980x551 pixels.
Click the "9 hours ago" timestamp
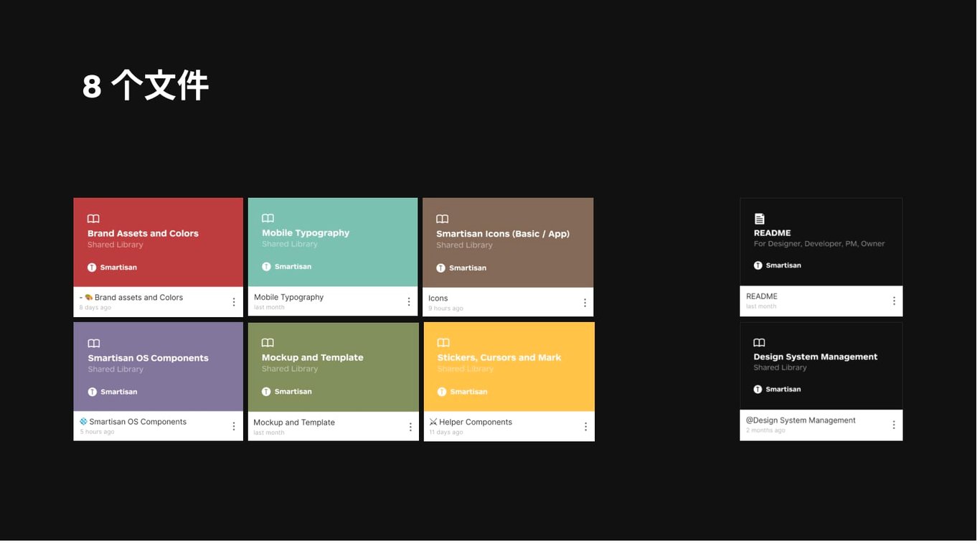[x=446, y=309]
